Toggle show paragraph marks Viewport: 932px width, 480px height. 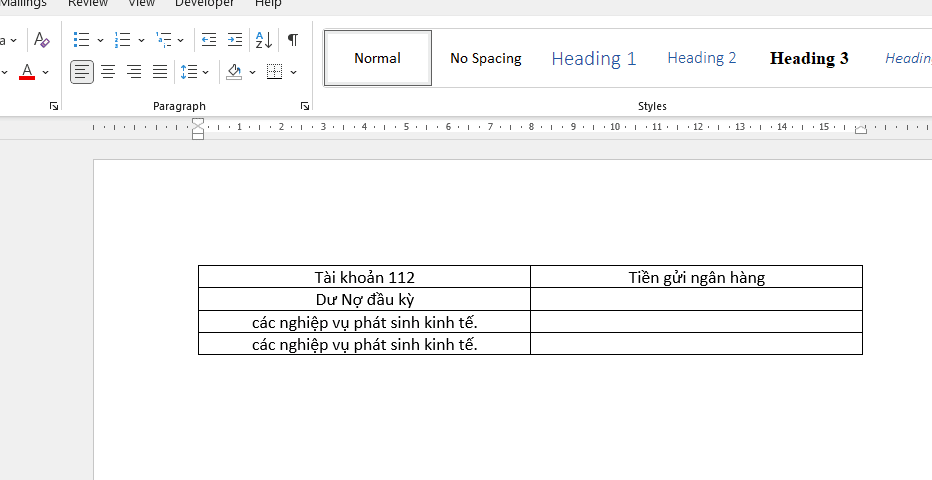click(293, 40)
